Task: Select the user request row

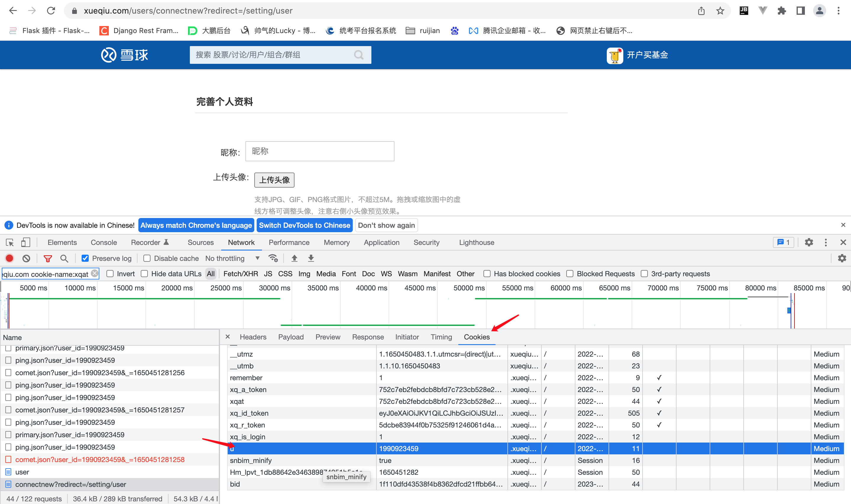Action: 109,472
